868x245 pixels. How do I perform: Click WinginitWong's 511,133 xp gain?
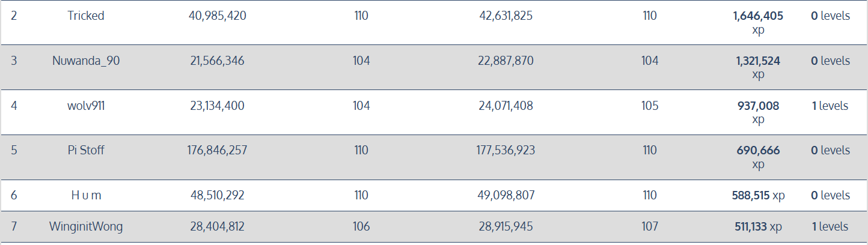click(x=758, y=227)
